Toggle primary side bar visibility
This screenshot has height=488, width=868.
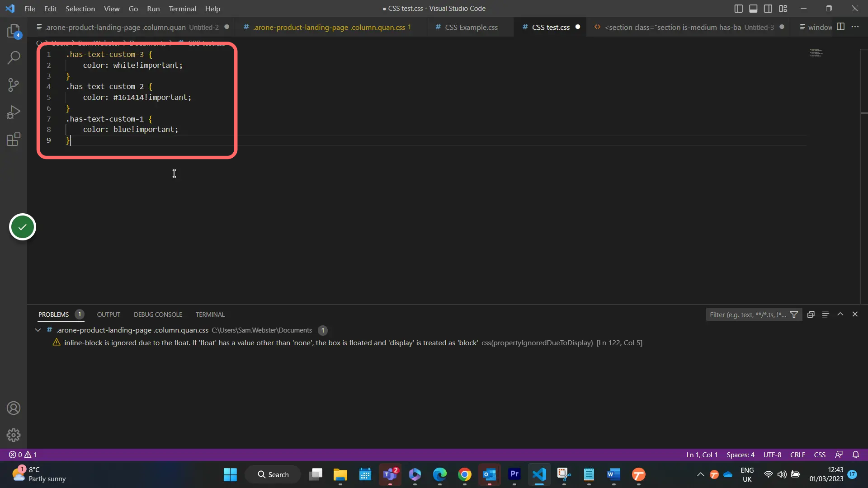[739, 9]
